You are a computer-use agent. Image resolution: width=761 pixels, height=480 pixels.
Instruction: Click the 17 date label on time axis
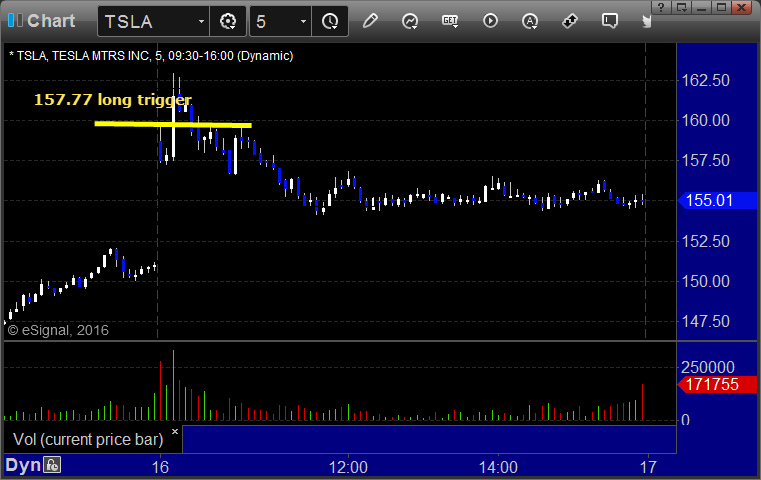pos(648,467)
